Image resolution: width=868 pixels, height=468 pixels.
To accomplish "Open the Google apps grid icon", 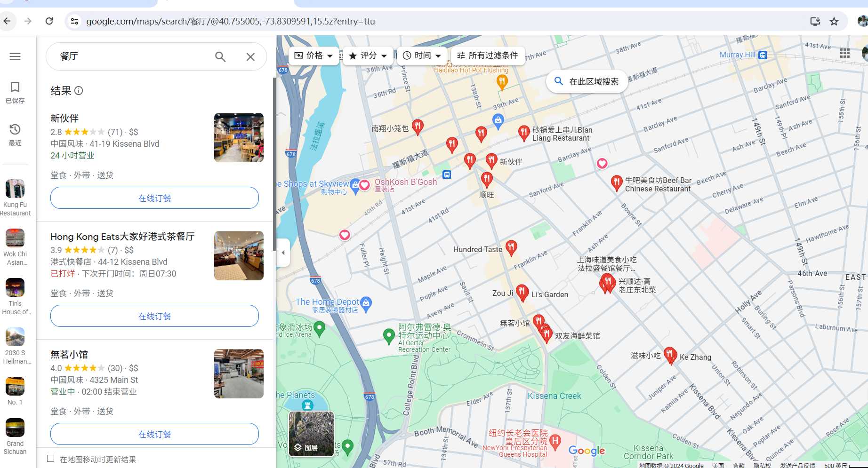I will pyautogui.click(x=844, y=54).
